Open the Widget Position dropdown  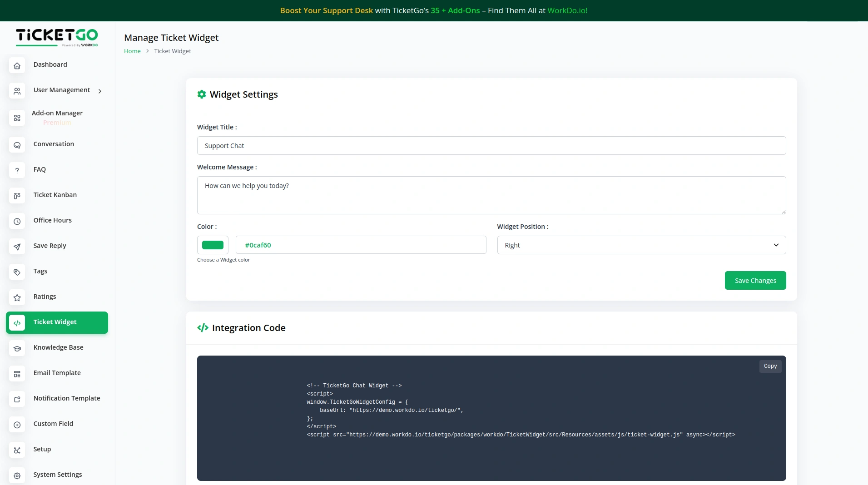(x=641, y=245)
